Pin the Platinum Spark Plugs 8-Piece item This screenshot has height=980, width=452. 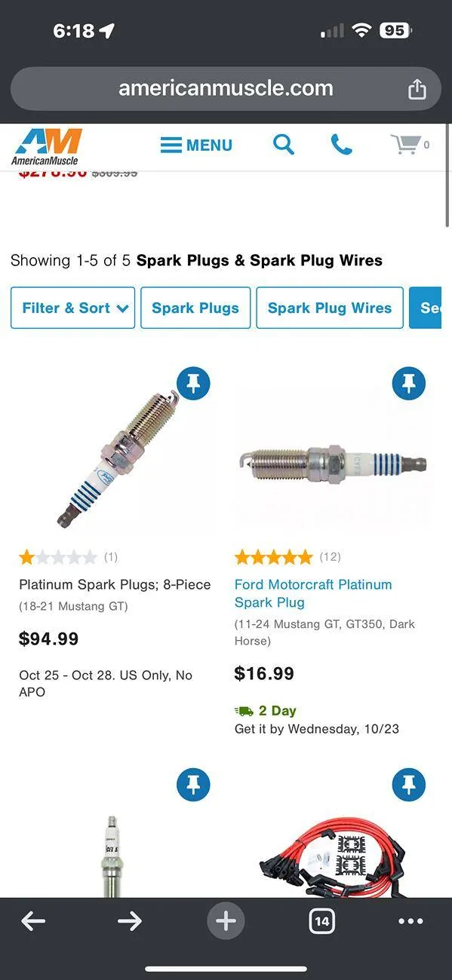click(193, 384)
